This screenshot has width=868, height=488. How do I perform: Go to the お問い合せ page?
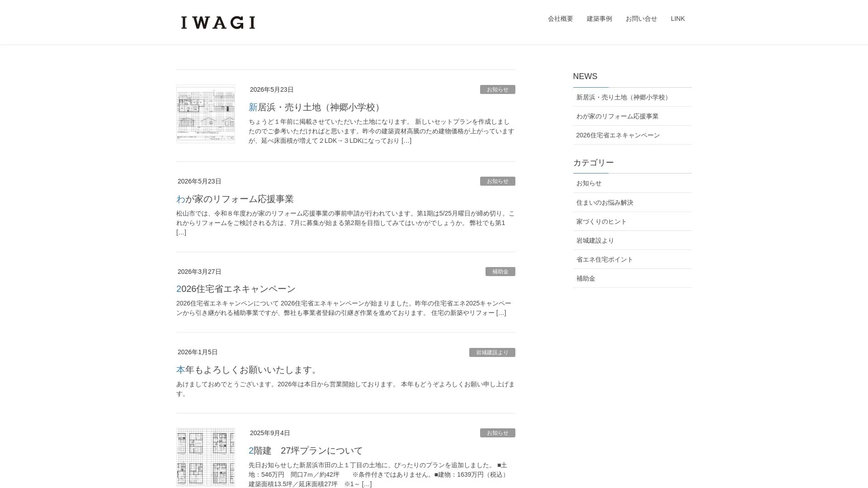(641, 19)
